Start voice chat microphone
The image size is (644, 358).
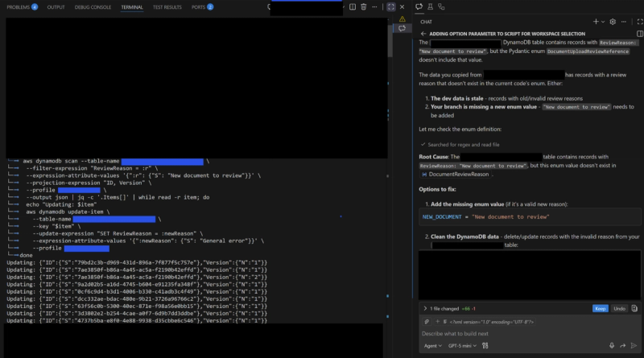pyautogui.click(x=612, y=346)
